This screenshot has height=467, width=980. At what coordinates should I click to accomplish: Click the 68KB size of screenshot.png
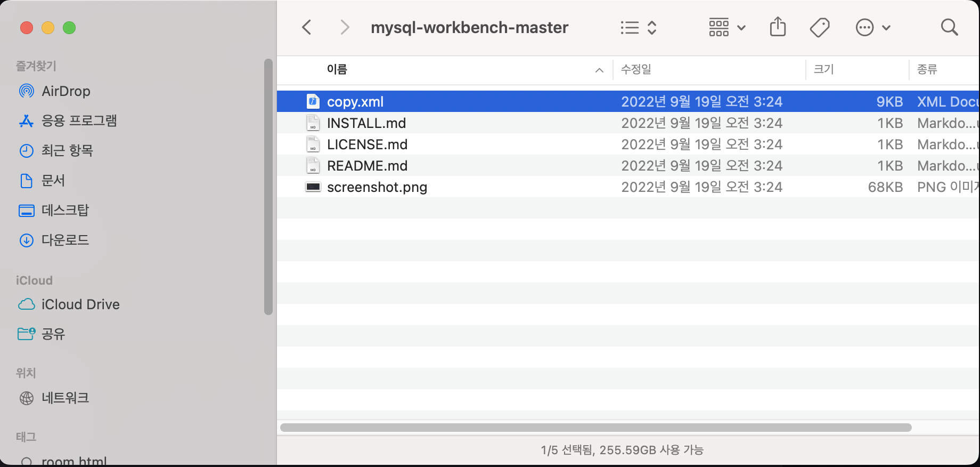(885, 187)
